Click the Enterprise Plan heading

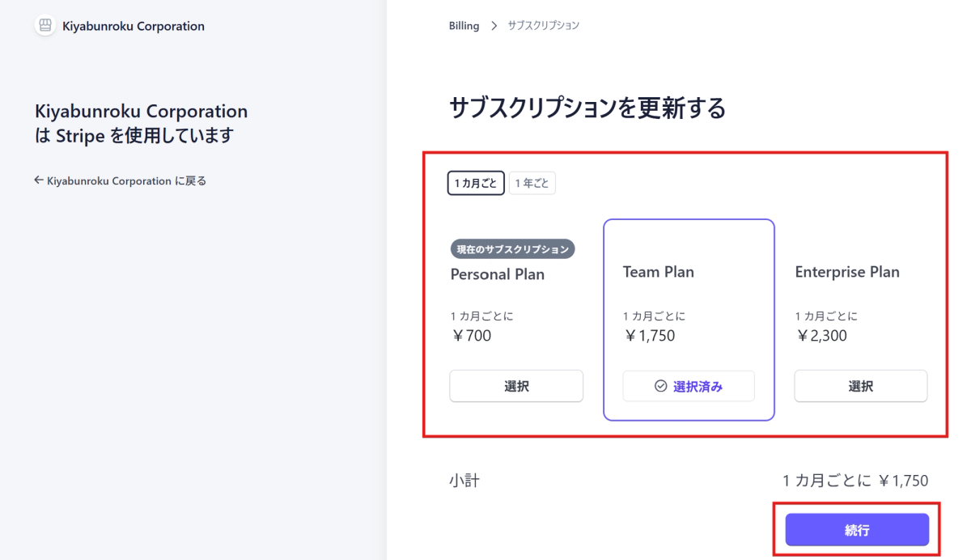coord(846,272)
